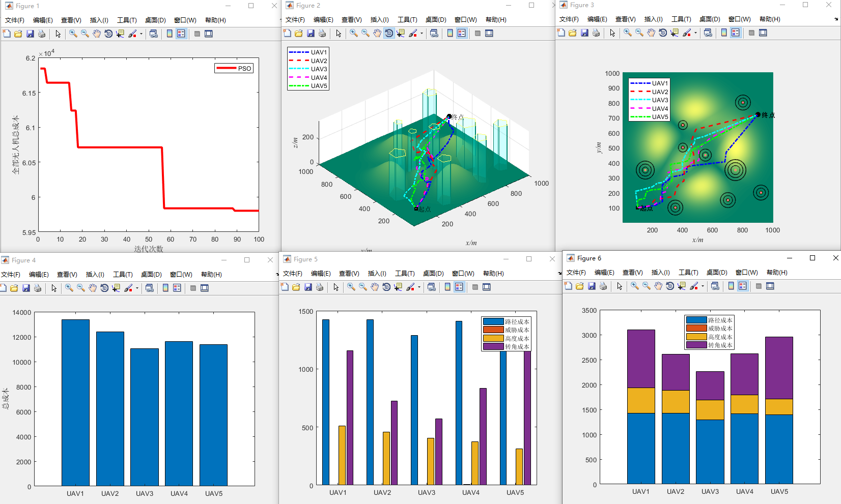This screenshot has width=841, height=504.
Task: Toggle Insert Legend button in Figure 1
Action: click(181, 34)
